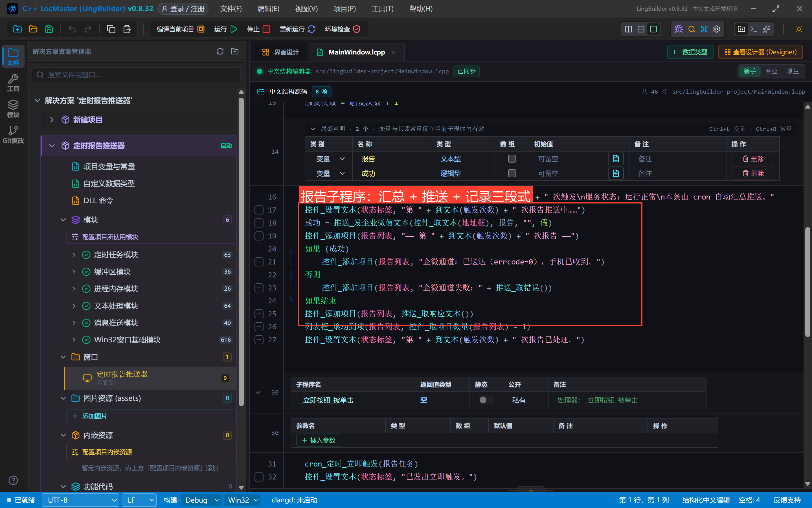Open the UTF-8 encoding dropdown
Viewport: 812px width, 508px height.
[81, 500]
